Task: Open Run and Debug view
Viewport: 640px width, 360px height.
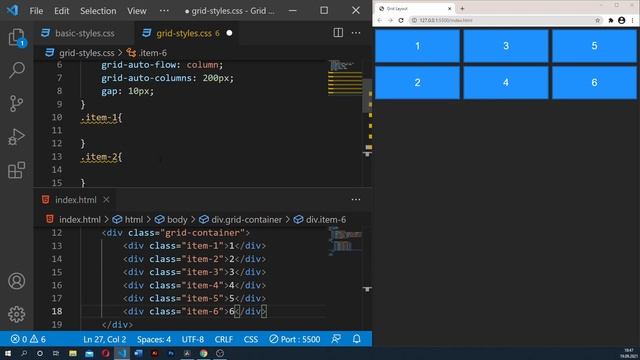Action: click(x=17, y=137)
